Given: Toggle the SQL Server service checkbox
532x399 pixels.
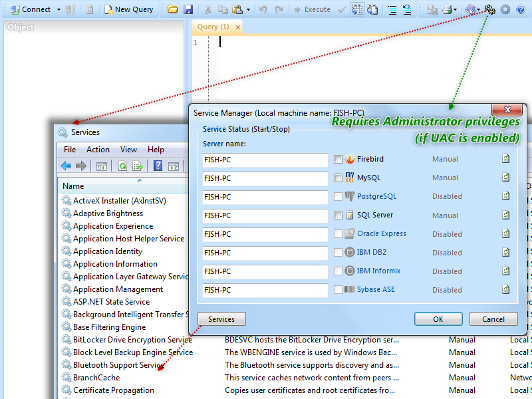Looking at the screenshot, I should click(x=338, y=215).
